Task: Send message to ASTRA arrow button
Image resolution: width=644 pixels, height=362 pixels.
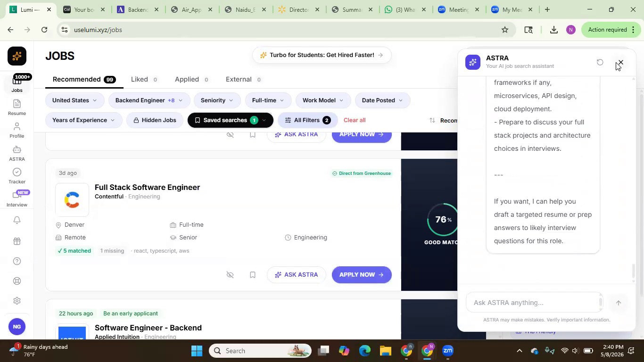Action: (x=619, y=303)
